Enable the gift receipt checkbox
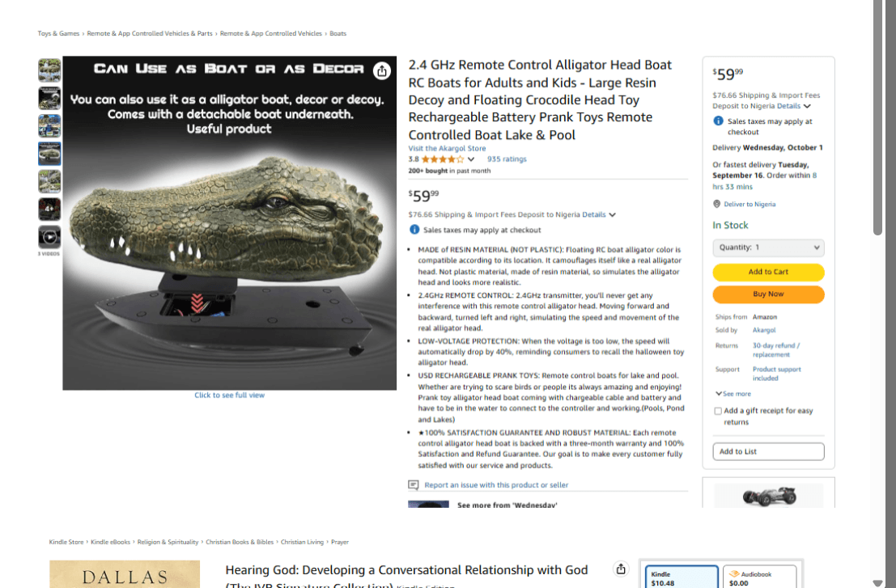The width and height of the screenshot is (896, 588). 718,411
